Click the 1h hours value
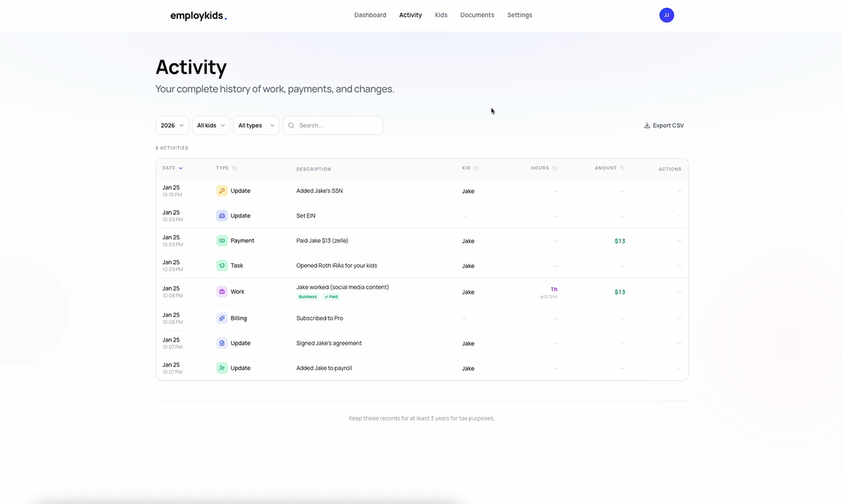Image resolution: width=843 pixels, height=504 pixels. point(554,289)
